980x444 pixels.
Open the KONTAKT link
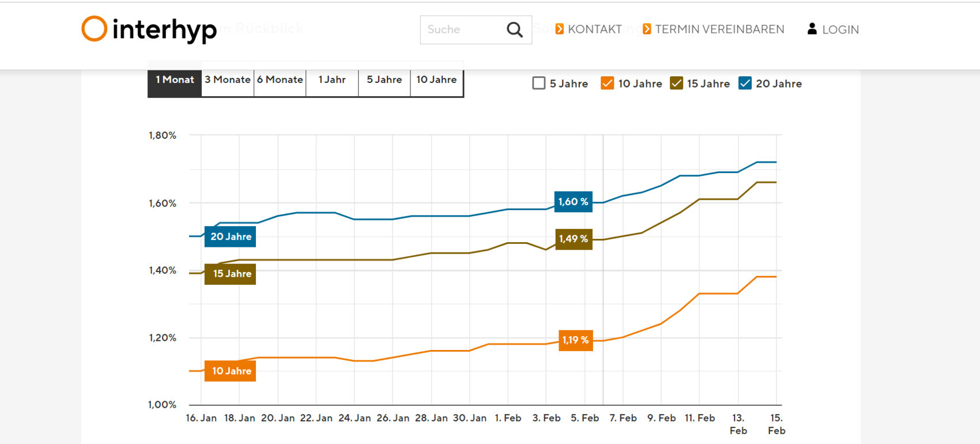594,29
